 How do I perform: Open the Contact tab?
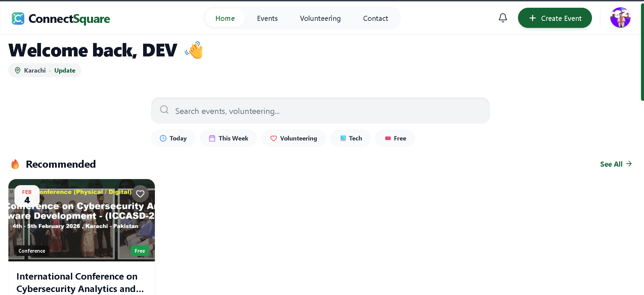(x=376, y=18)
